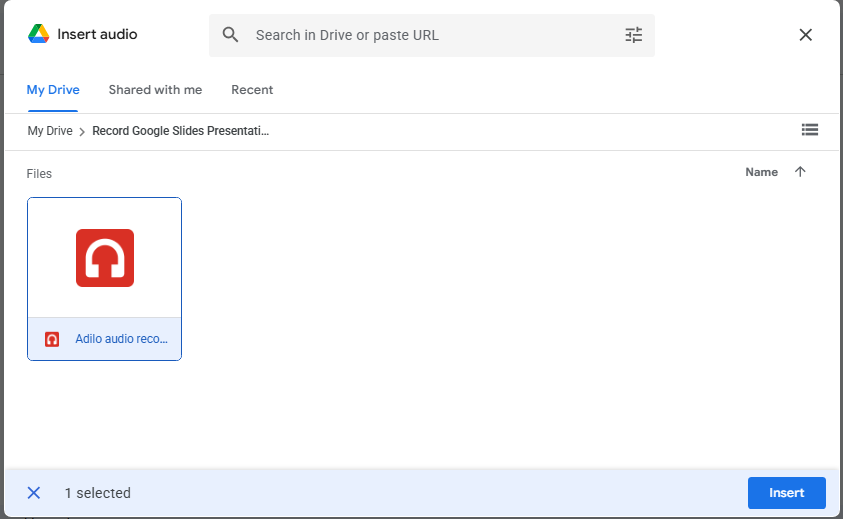The height and width of the screenshot is (519, 843).
Task: Switch to list view layout
Action: click(x=809, y=130)
